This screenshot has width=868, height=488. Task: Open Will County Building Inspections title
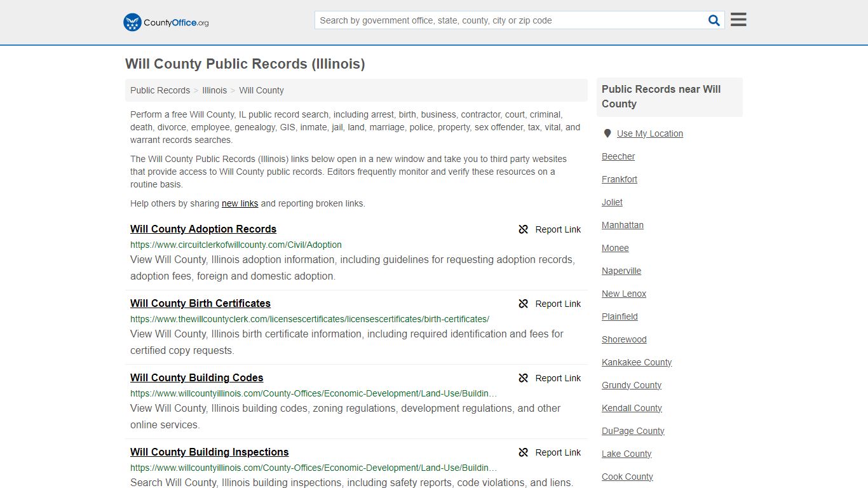tap(210, 452)
